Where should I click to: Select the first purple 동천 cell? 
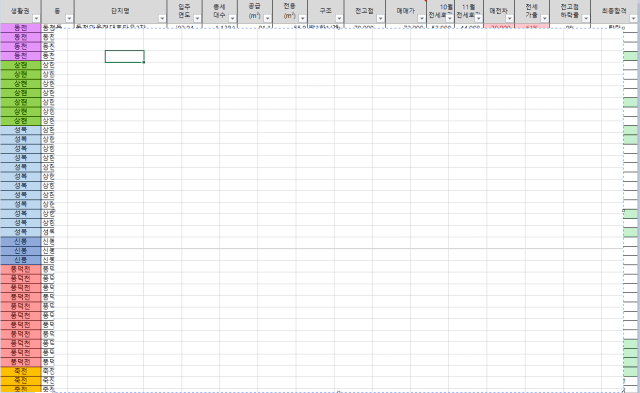(20, 28)
